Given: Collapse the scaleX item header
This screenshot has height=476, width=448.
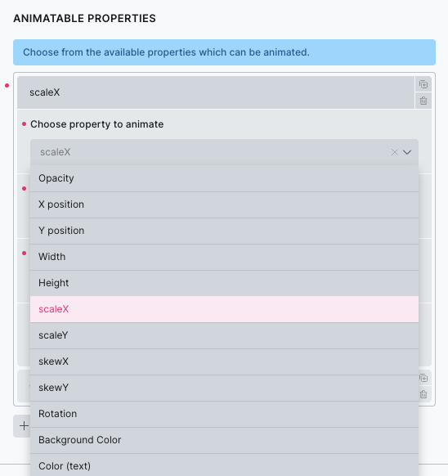Looking at the screenshot, I should pos(216,92).
